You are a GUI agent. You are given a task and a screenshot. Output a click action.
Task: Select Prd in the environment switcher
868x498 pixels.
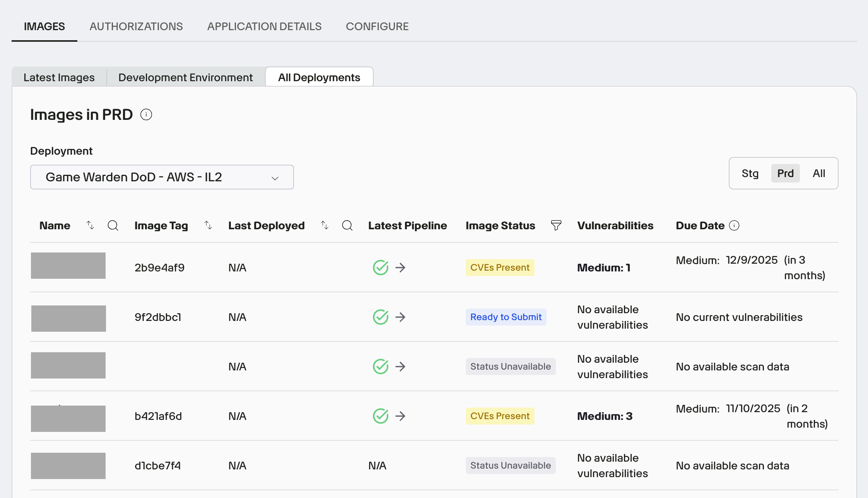785,173
